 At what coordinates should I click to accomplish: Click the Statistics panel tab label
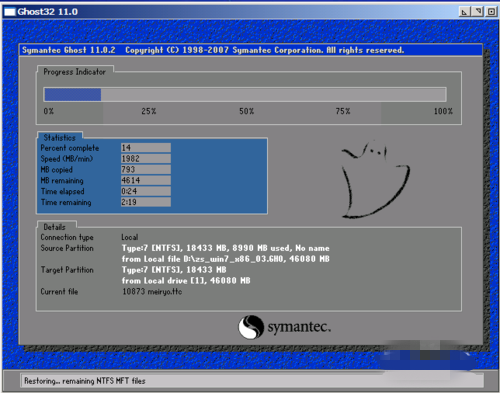point(60,137)
